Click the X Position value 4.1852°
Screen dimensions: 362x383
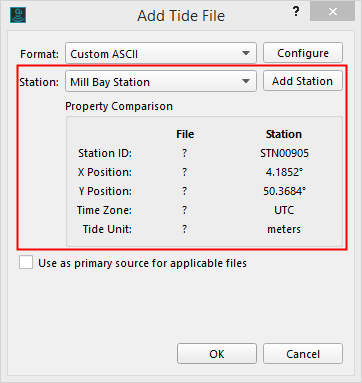pos(284,172)
